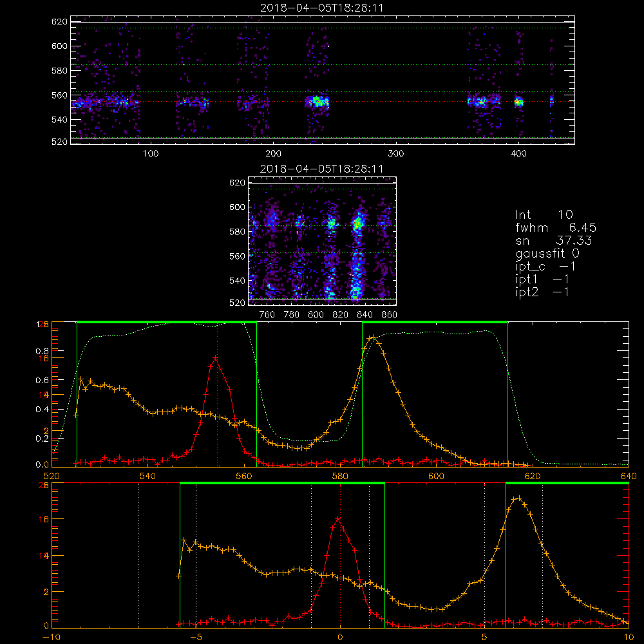This screenshot has width=644, height=644.
Task: Click the 'ipt2 -1' line
Action: (x=542, y=292)
